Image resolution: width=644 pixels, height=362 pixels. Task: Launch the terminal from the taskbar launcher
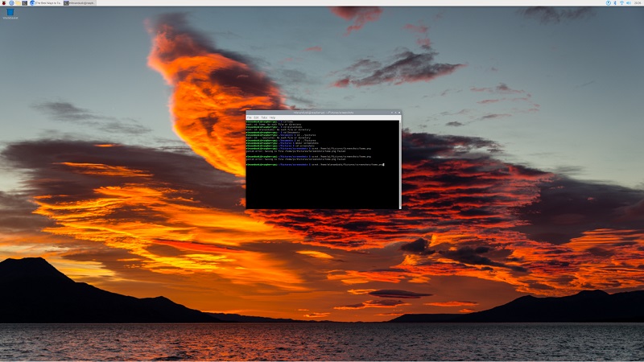(x=25, y=3)
